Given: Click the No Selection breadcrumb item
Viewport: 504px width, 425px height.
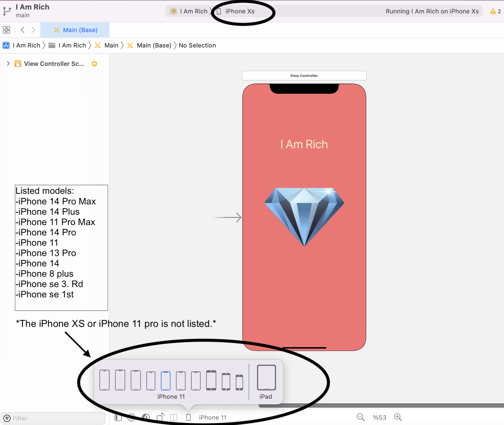Looking at the screenshot, I should [197, 45].
